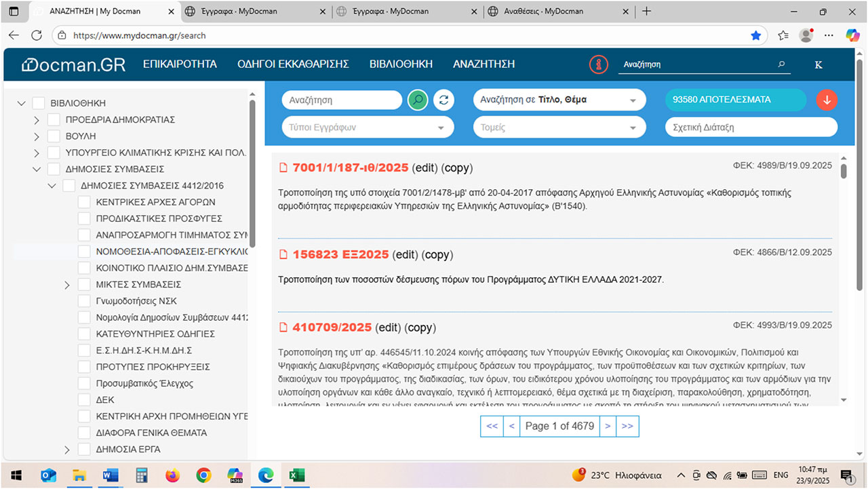Image resolution: width=868 pixels, height=489 pixels.
Task: Go to the last results page
Action: point(627,426)
